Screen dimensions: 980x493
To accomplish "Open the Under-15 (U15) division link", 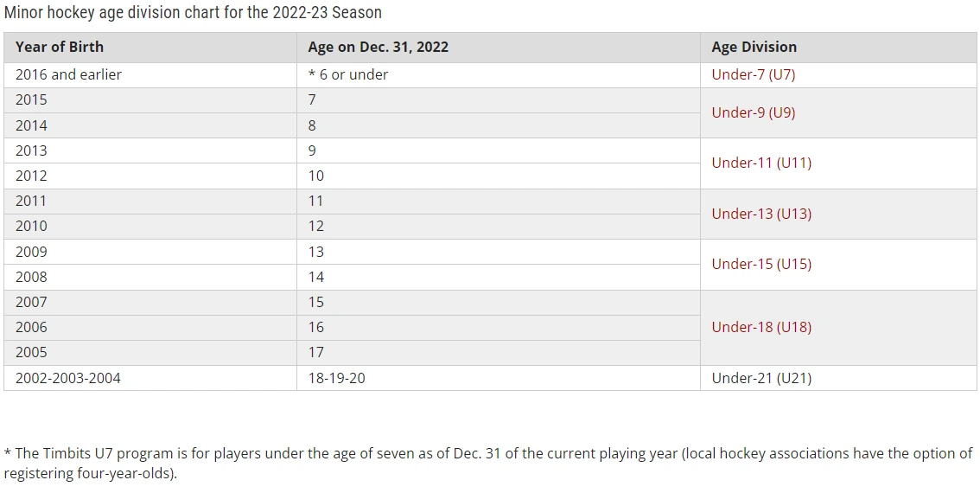I will (x=761, y=264).
